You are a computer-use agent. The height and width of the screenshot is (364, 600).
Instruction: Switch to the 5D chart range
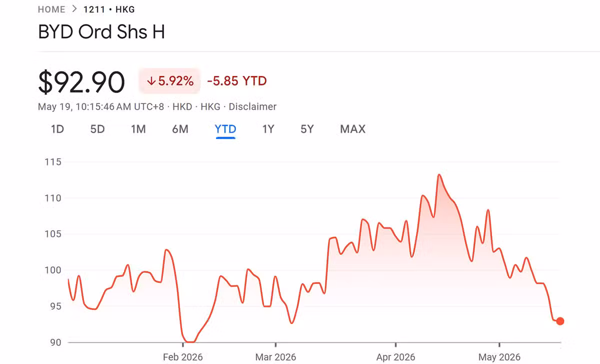point(97,129)
